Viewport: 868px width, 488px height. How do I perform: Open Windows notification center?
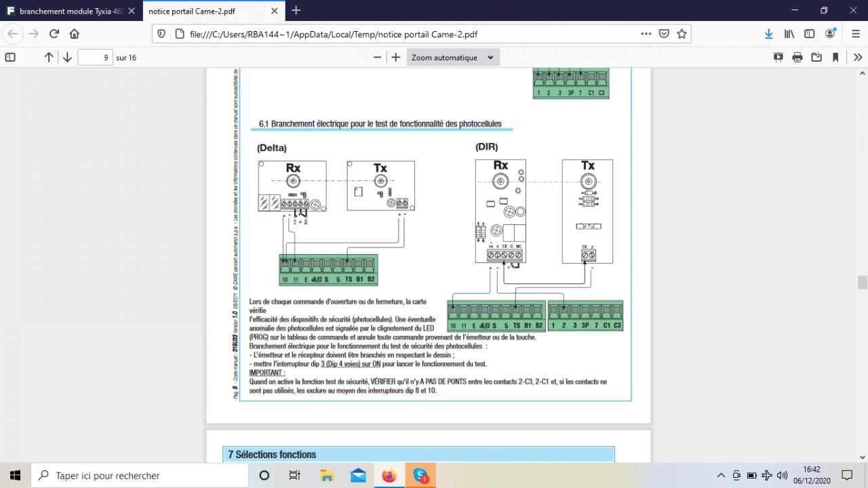point(847,475)
